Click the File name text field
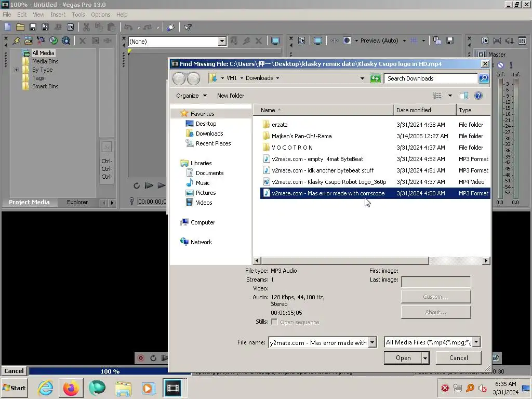The image size is (532, 399). (318, 342)
